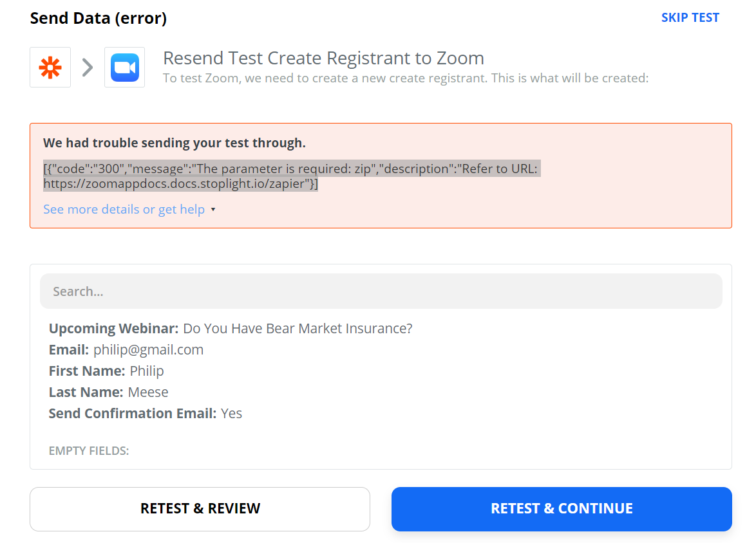The image size is (756, 543).
Task: Click the Last Name Meese row
Action: pos(108,392)
